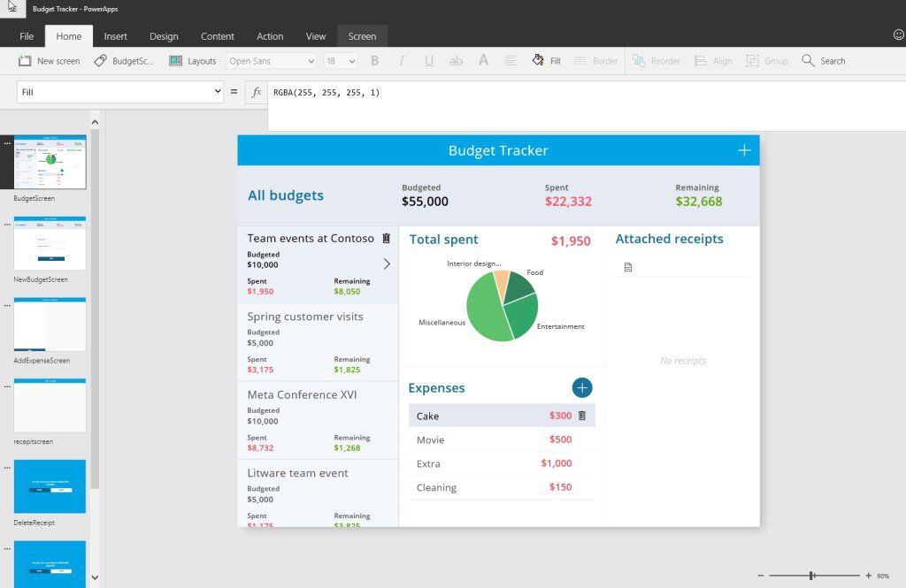Open the Design tab
Screen dimensions: 906x588
click(x=164, y=36)
